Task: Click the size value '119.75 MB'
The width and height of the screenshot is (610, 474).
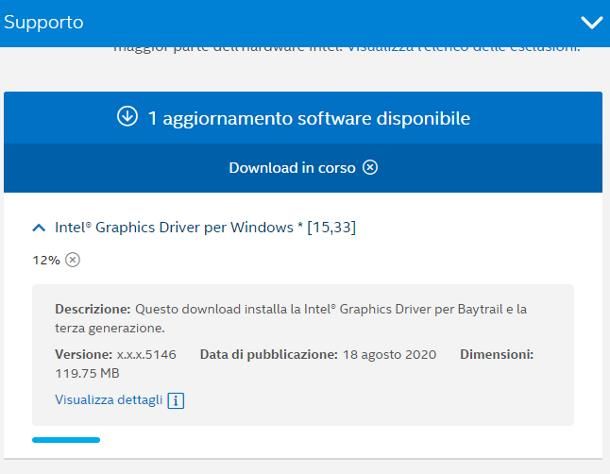Action: coord(87,374)
